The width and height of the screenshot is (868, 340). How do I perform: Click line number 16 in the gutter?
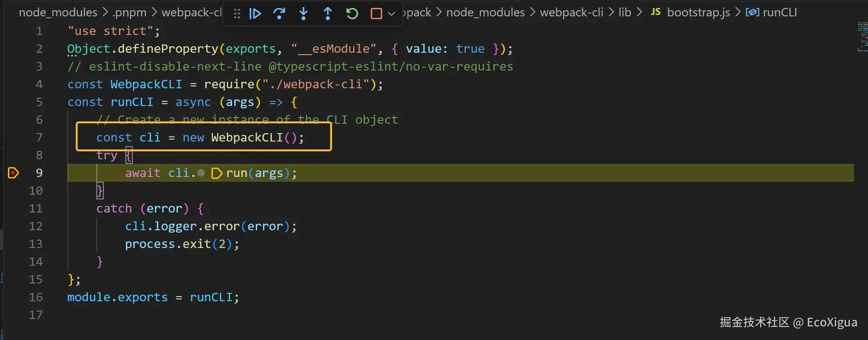[x=36, y=297]
